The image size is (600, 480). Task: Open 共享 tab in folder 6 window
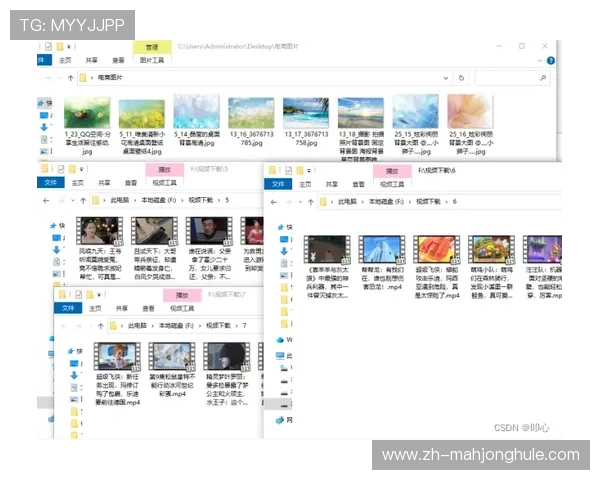[x=331, y=184]
